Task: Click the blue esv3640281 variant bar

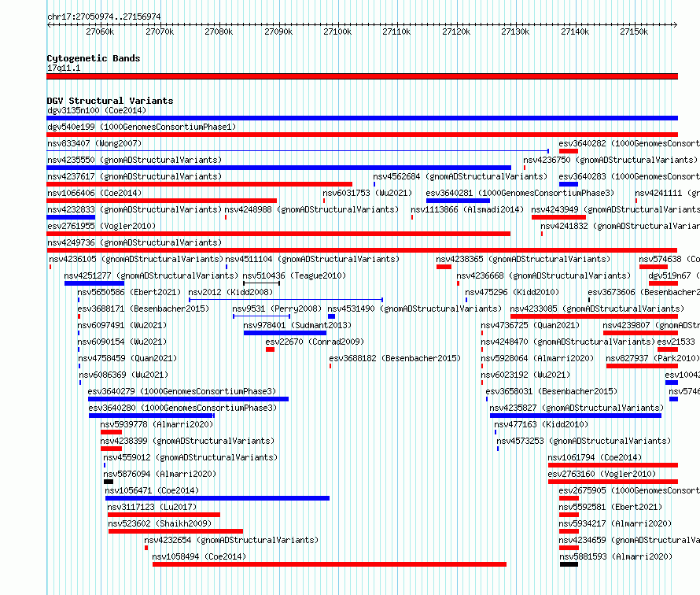Action: click(458, 201)
